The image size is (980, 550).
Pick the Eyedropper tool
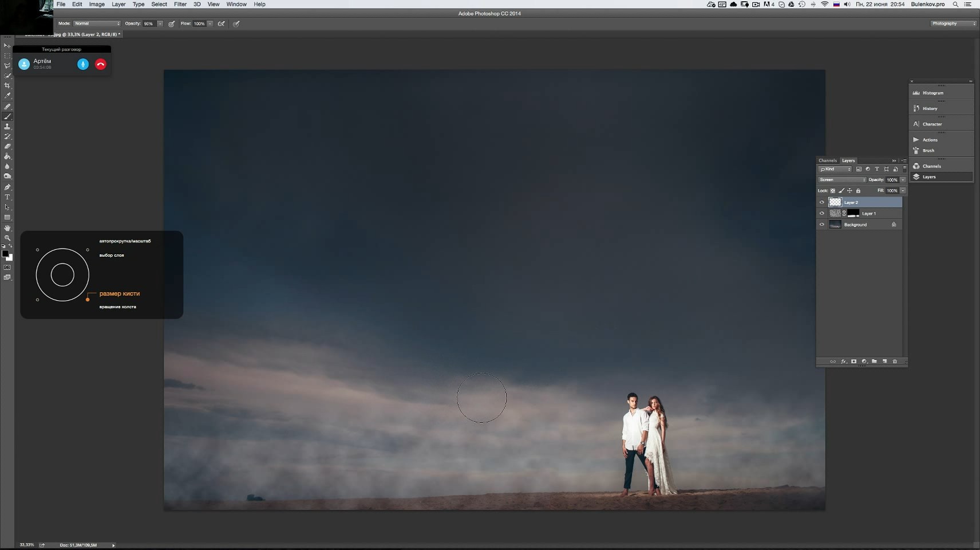pyautogui.click(x=7, y=96)
